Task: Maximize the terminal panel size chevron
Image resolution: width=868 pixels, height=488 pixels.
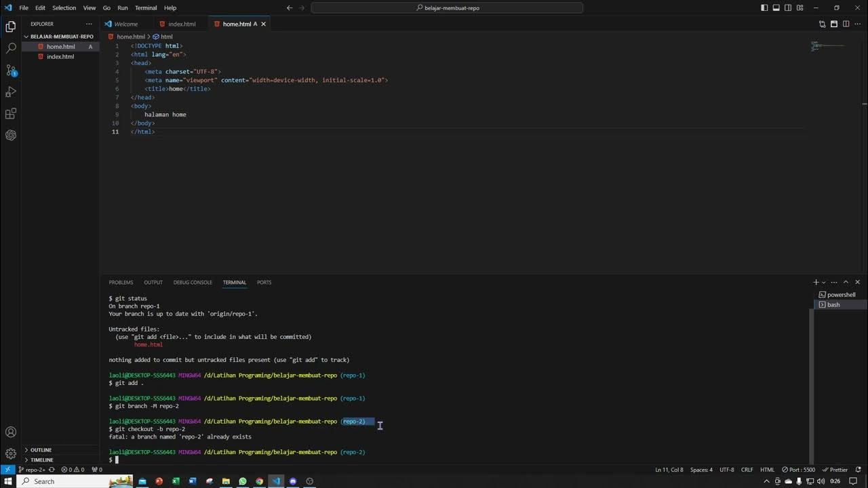Action: (846, 282)
